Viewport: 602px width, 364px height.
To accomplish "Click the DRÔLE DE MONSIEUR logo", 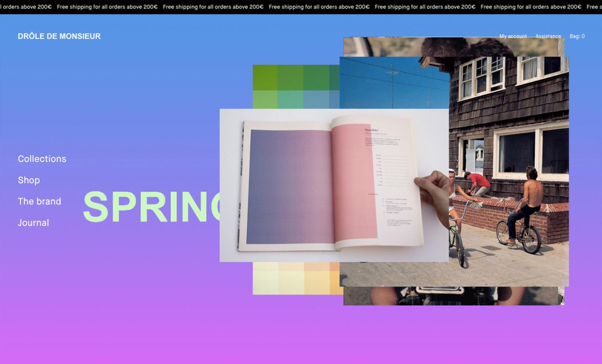I will pyautogui.click(x=59, y=36).
